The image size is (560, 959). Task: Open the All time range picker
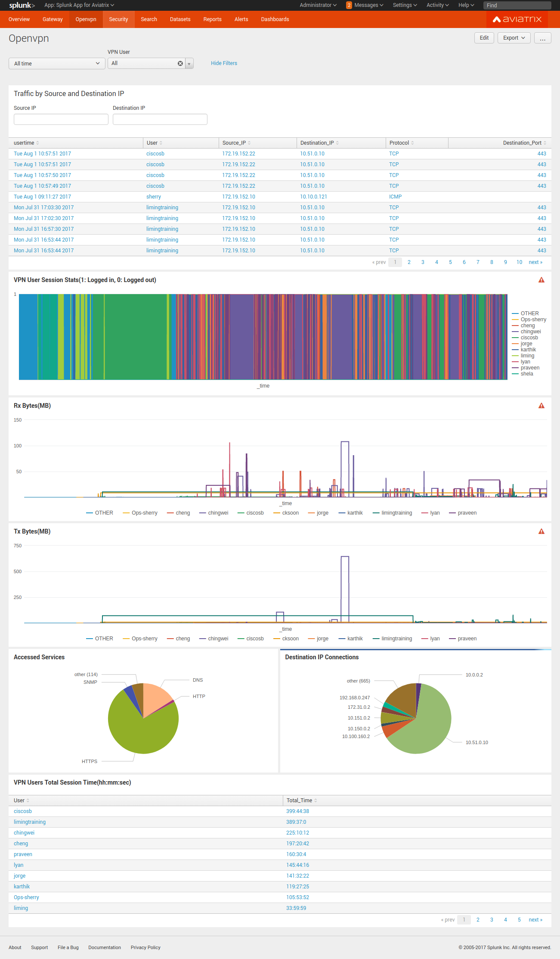click(57, 63)
